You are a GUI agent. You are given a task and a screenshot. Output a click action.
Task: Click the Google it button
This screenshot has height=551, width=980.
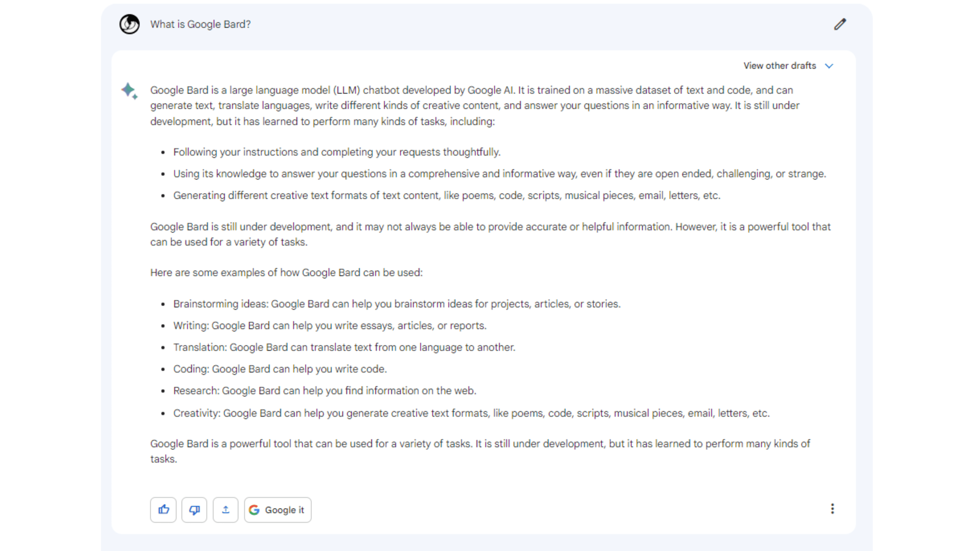coord(278,510)
